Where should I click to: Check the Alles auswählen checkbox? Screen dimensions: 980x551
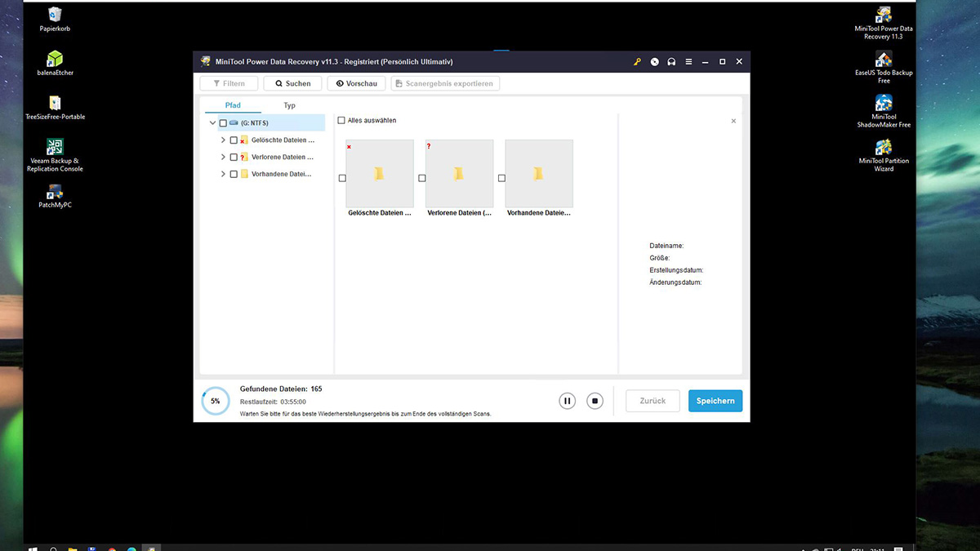pyautogui.click(x=341, y=121)
